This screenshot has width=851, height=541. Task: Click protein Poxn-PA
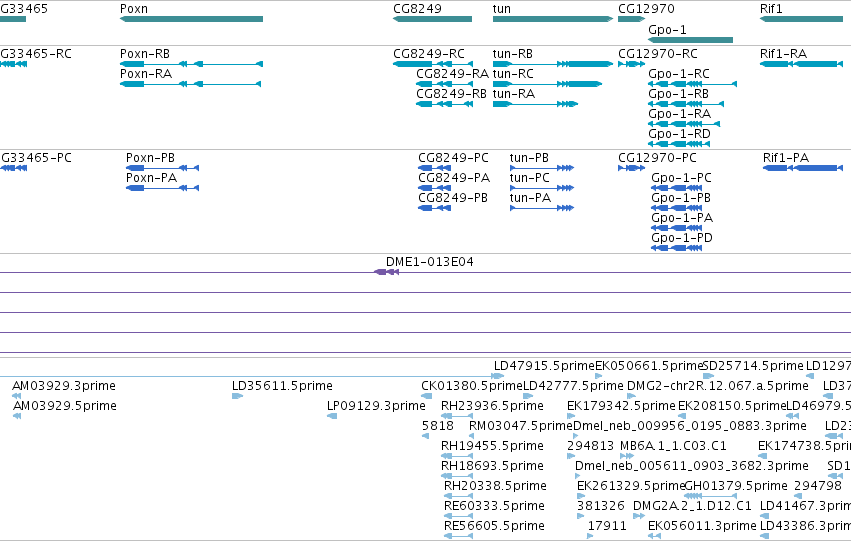tap(162, 188)
